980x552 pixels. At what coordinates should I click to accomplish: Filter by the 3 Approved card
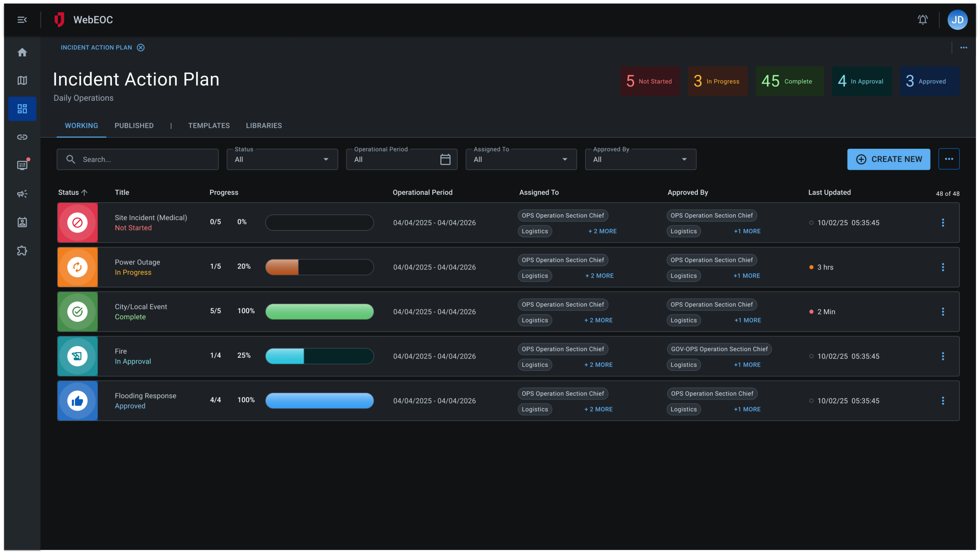(929, 81)
